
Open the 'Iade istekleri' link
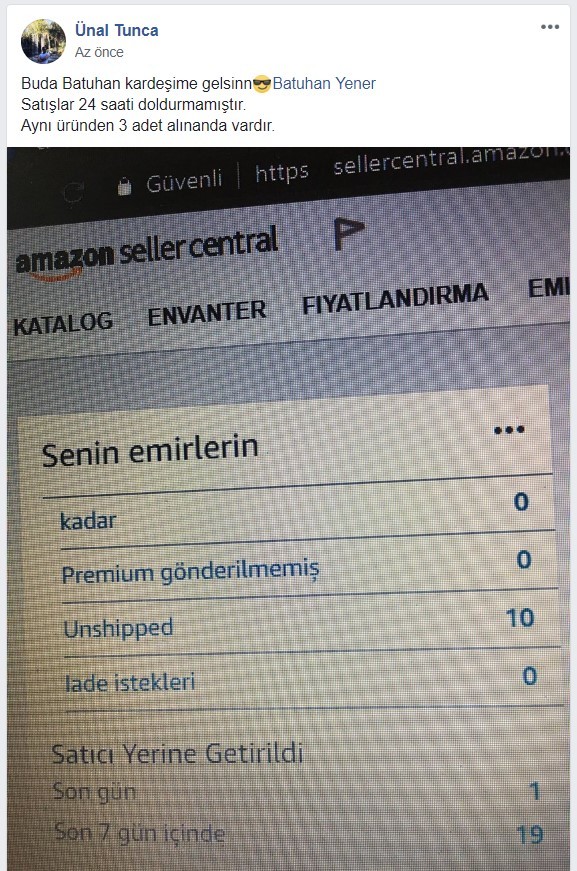[x=130, y=683]
